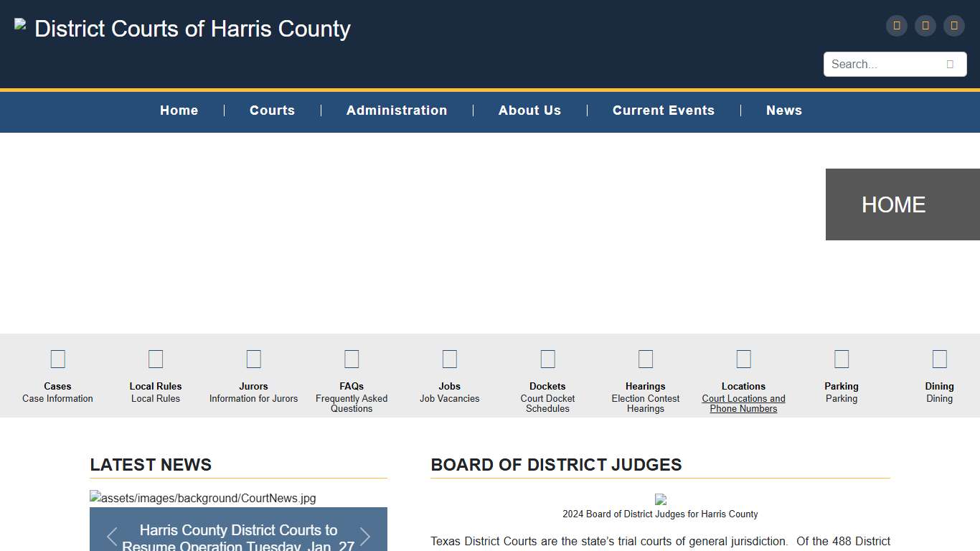Screen dimensions: 980x551
Task: Open the News menu item
Action: [783, 110]
